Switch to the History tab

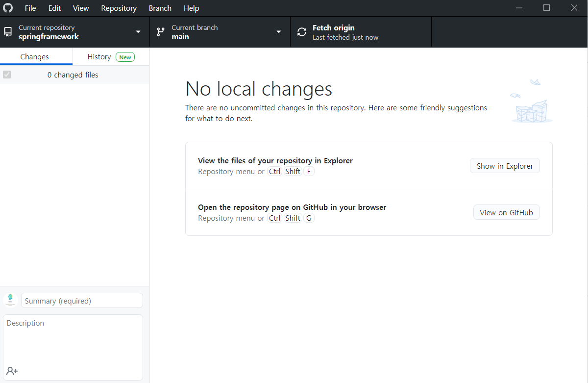point(111,56)
